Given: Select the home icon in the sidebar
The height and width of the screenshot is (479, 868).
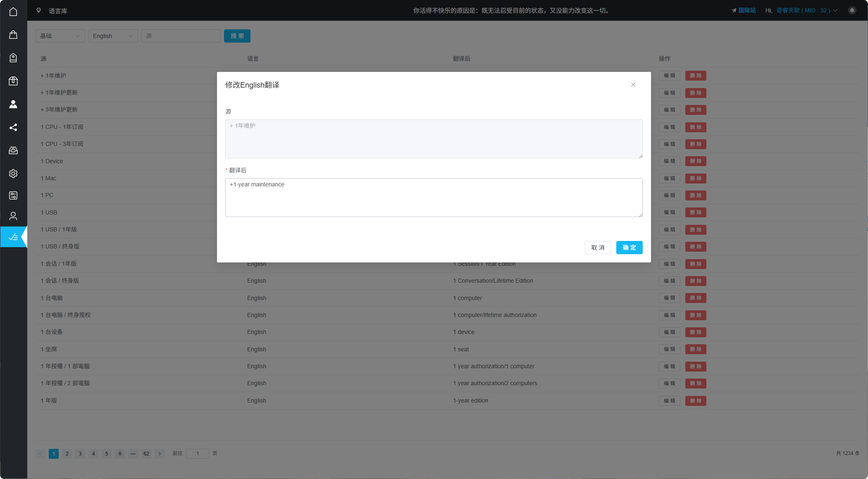Looking at the screenshot, I should [13, 11].
